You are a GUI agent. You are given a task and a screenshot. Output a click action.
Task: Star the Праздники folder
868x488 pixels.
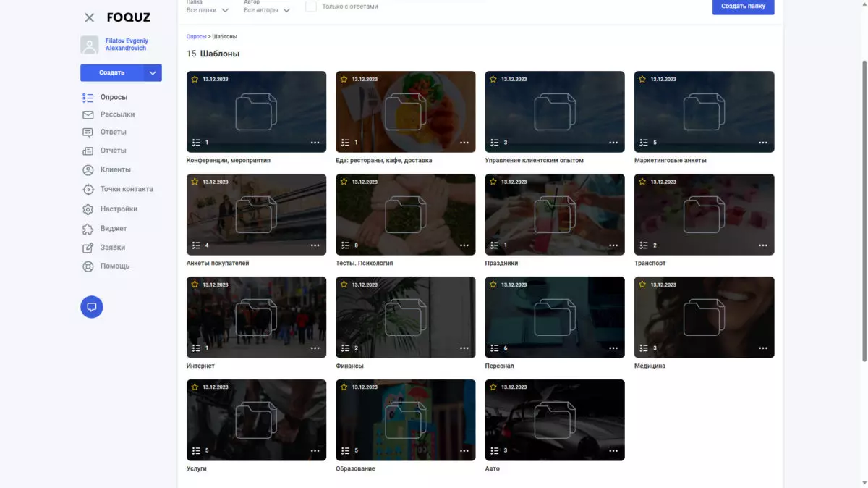(493, 182)
